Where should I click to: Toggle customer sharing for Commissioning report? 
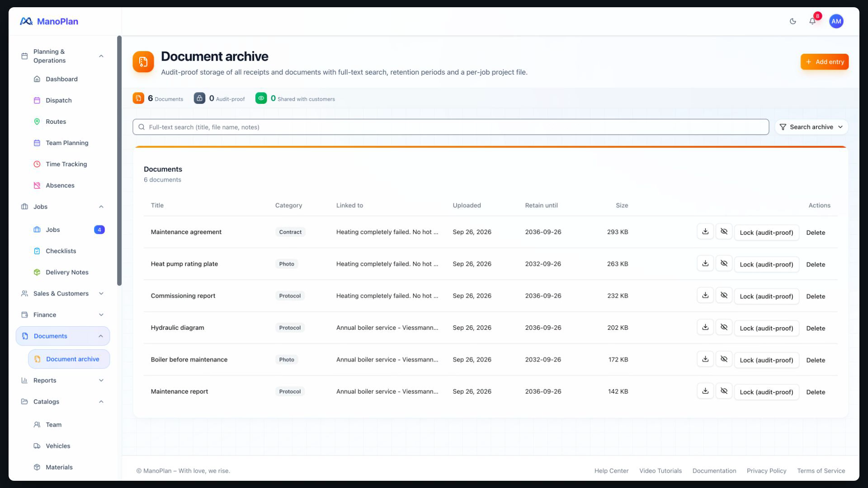[724, 296]
